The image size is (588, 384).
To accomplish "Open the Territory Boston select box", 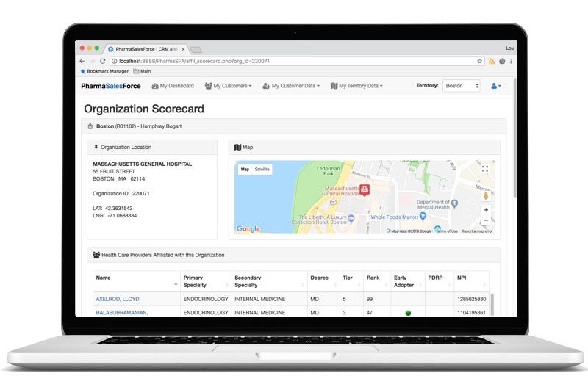I will (x=462, y=86).
